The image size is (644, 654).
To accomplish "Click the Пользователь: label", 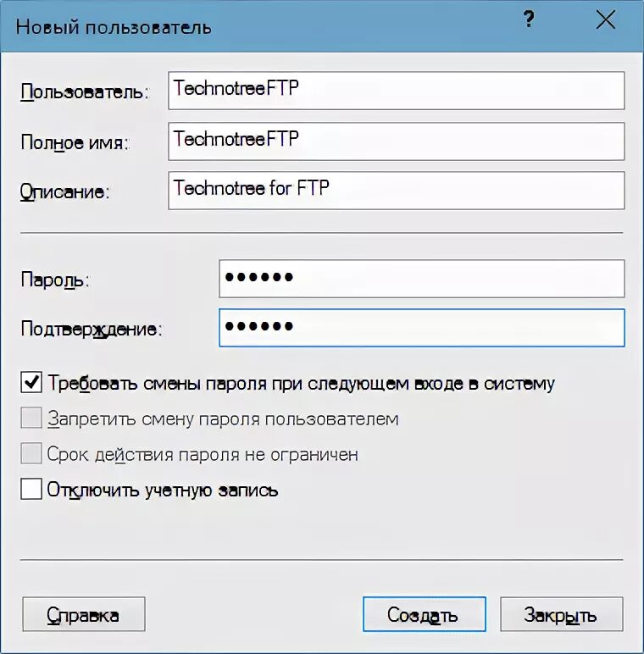I will pyautogui.click(x=85, y=91).
